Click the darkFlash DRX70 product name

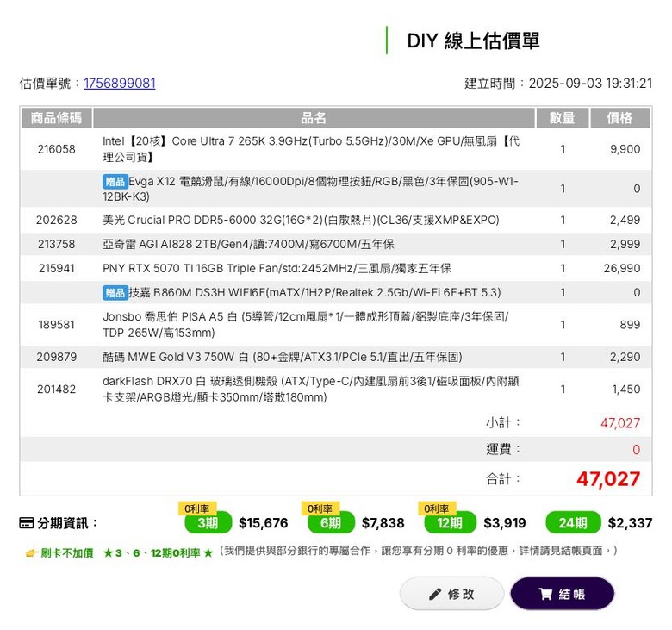click(311, 389)
